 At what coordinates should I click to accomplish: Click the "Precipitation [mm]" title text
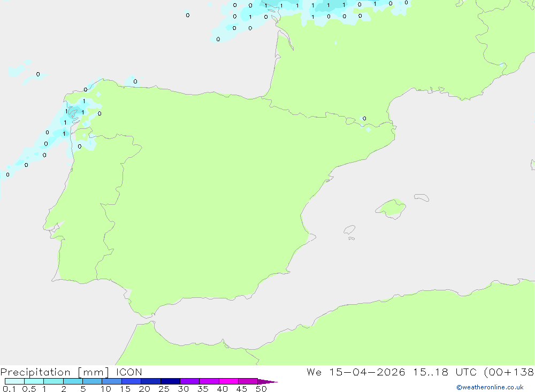pos(55,372)
